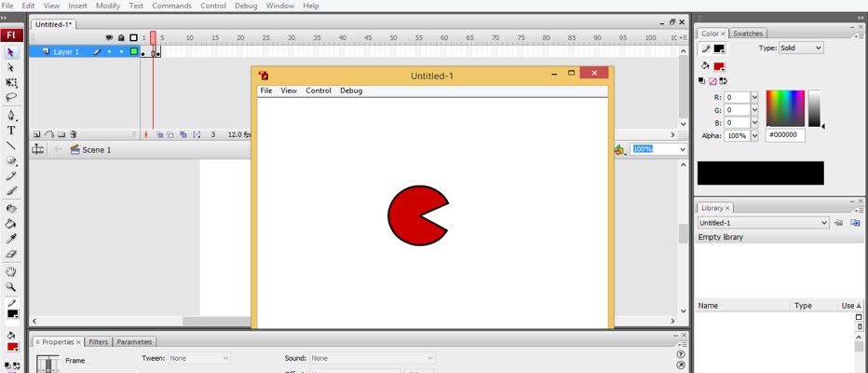Select the Brush tool
The image size is (868, 373).
(x=10, y=190)
